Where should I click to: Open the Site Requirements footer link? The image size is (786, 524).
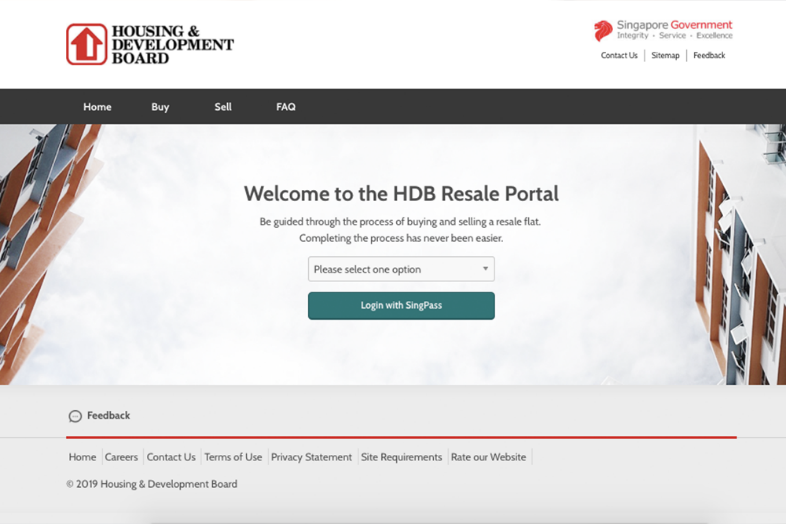pos(402,457)
